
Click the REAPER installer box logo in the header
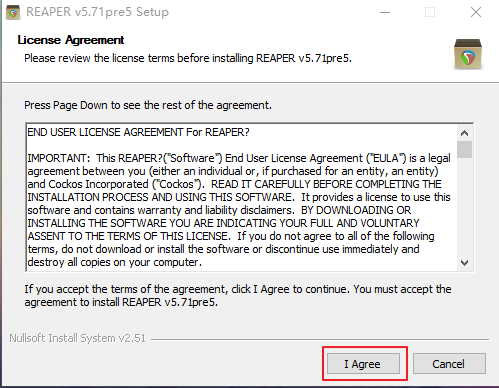tap(468, 54)
